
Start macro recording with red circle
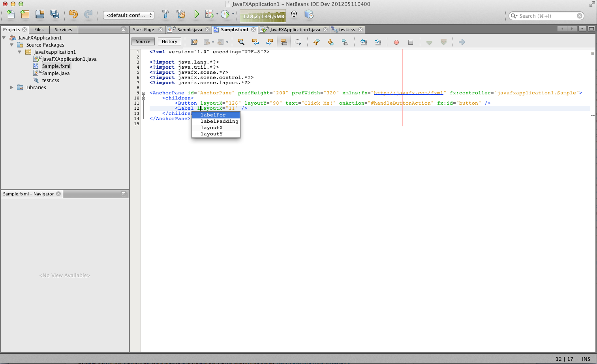click(396, 42)
